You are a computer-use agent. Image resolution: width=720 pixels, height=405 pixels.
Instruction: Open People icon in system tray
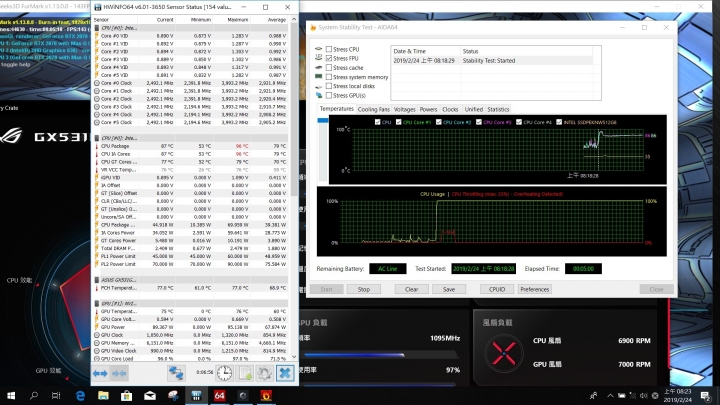click(x=594, y=395)
